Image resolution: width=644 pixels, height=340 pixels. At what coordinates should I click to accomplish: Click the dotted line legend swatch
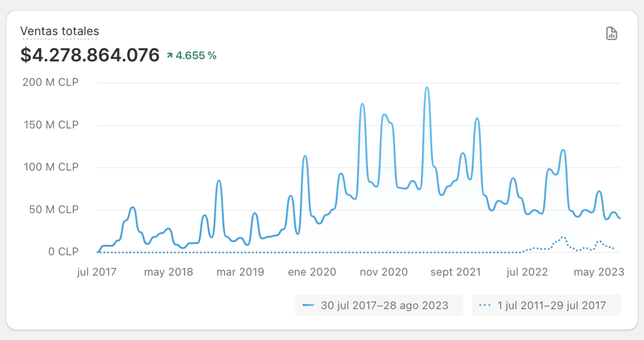tap(485, 305)
